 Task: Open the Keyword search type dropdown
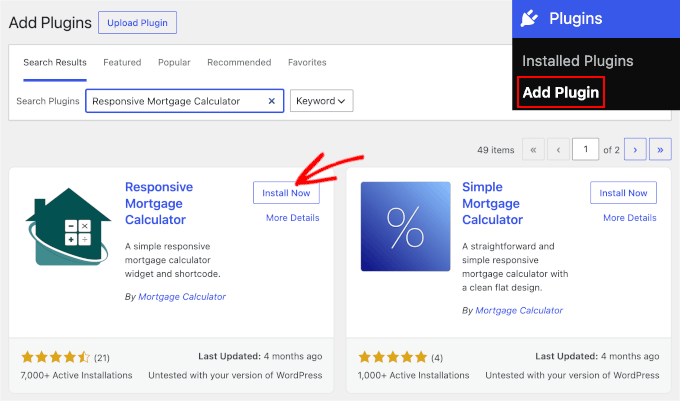[x=321, y=101]
